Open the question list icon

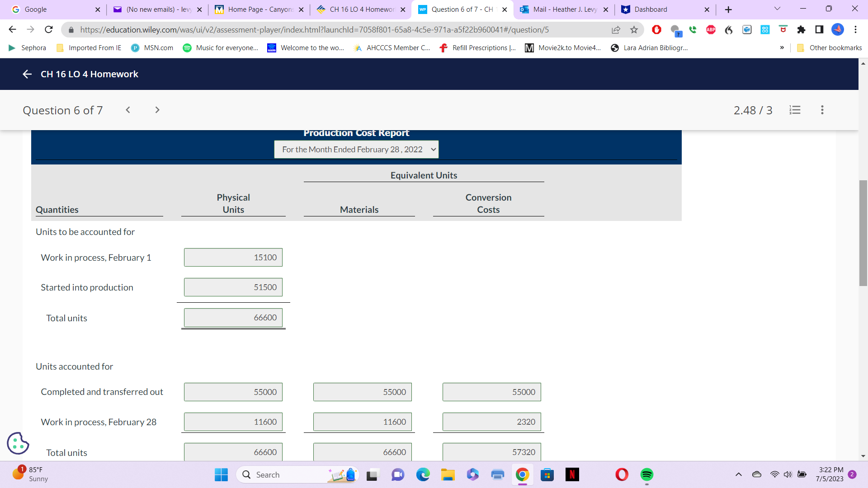pyautogui.click(x=795, y=110)
